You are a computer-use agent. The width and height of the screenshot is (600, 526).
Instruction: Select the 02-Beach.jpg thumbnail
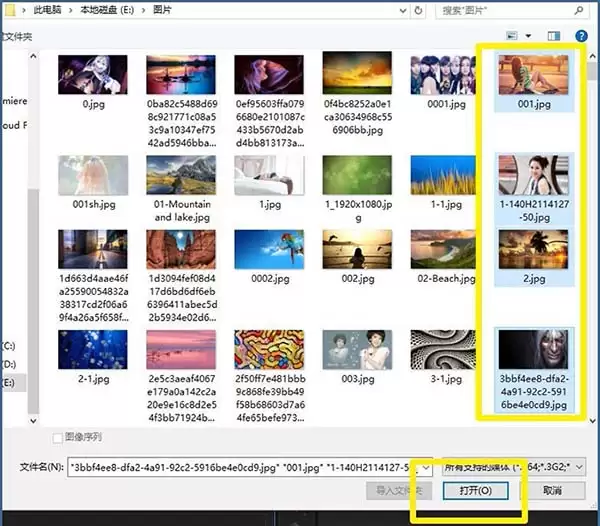[443, 249]
